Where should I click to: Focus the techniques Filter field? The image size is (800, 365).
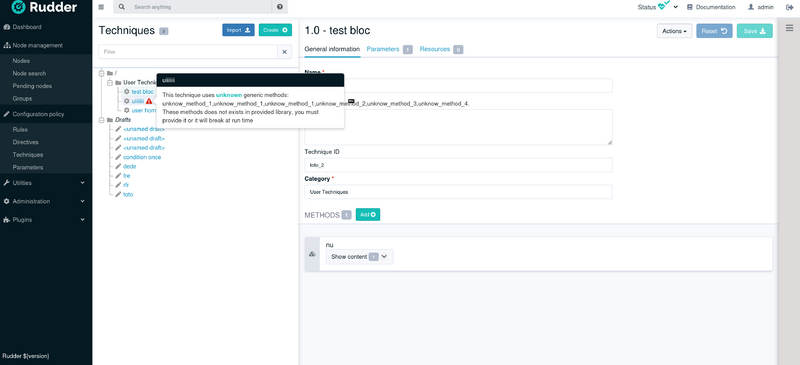coord(188,52)
